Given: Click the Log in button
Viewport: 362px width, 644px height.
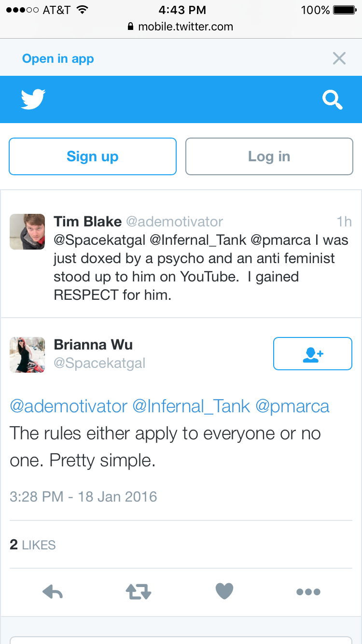Looking at the screenshot, I should (x=269, y=156).
